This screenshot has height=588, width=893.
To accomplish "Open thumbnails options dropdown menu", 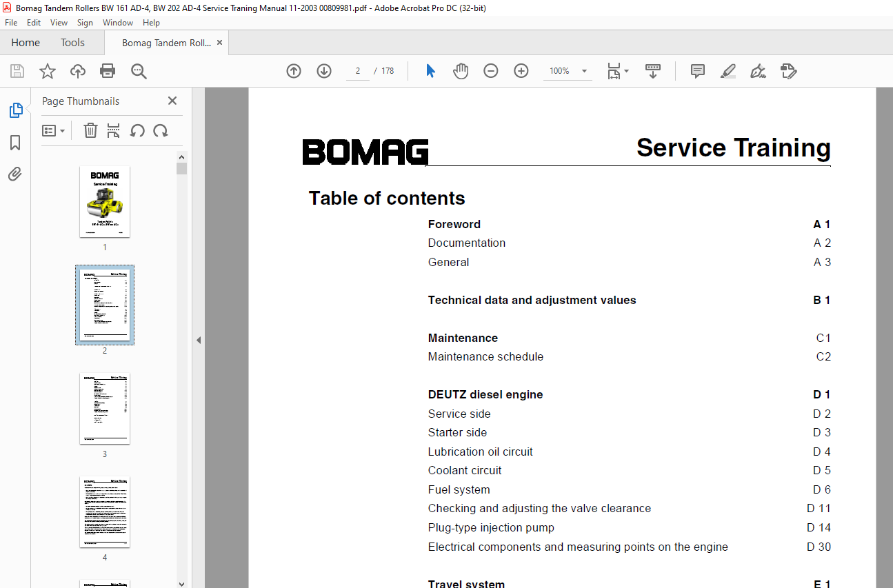I will click(x=54, y=130).
